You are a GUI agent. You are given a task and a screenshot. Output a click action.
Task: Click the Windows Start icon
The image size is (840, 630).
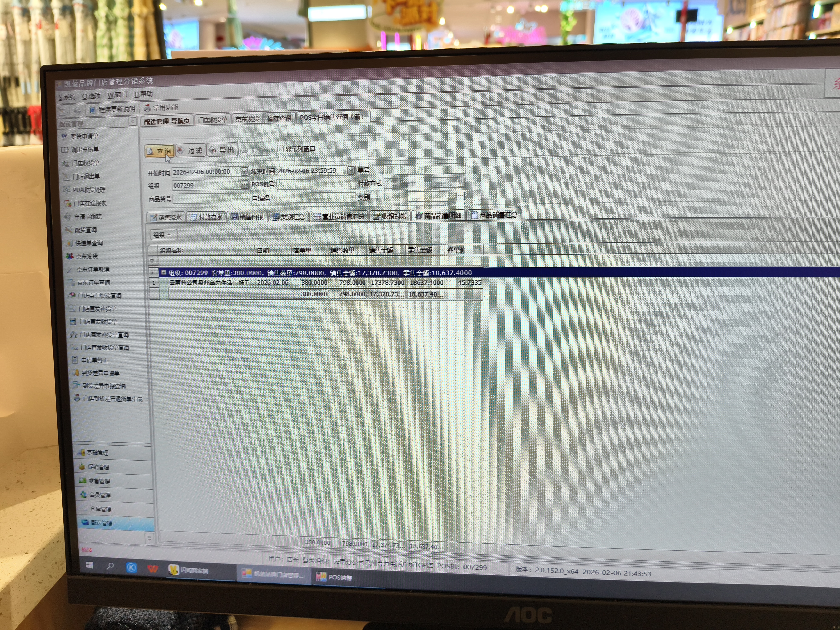click(x=90, y=565)
